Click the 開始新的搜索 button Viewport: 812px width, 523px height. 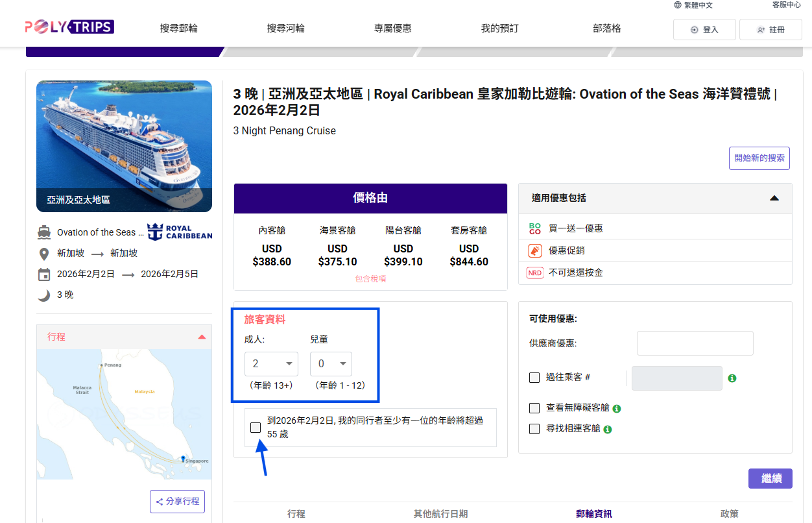click(759, 158)
